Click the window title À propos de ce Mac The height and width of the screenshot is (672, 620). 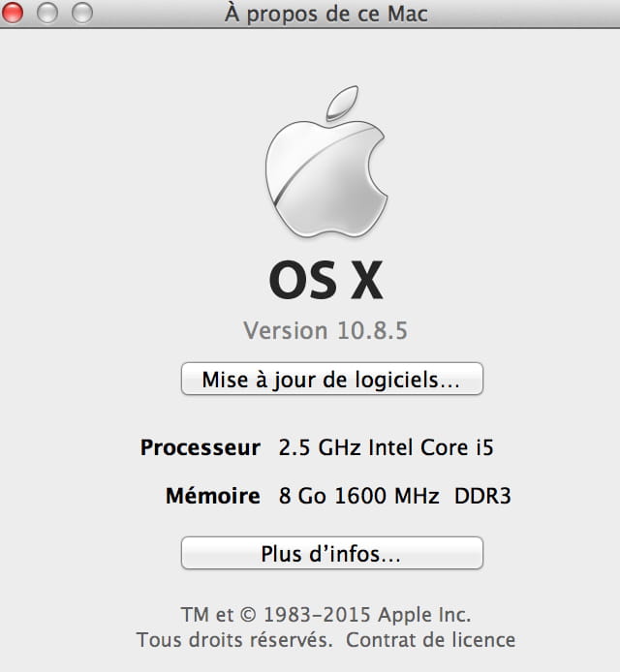325,15
